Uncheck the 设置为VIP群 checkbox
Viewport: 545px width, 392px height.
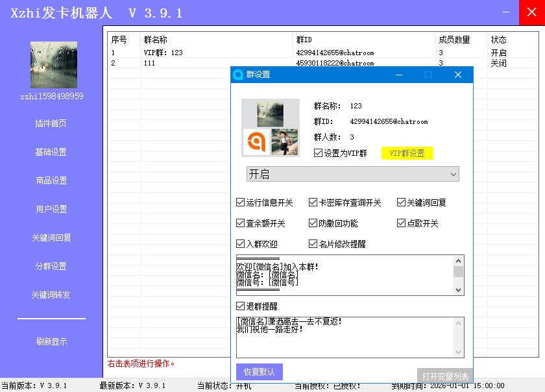pyautogui.click(x=317, y=153)
